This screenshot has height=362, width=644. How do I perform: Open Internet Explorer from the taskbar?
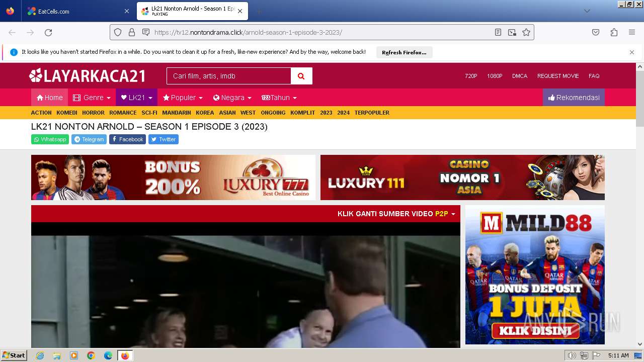40,355
